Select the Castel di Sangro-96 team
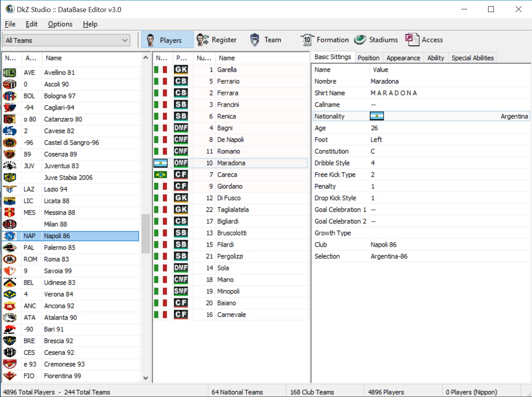 click(72, 143)
